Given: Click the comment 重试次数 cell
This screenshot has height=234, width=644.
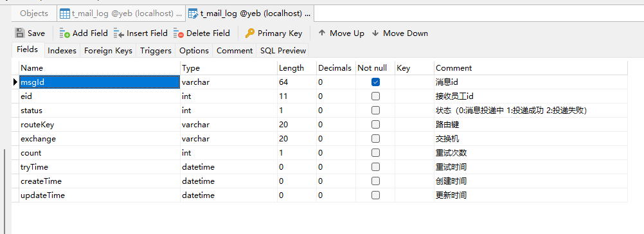Looking at the screenshot, I should click(x=531, y=153).
